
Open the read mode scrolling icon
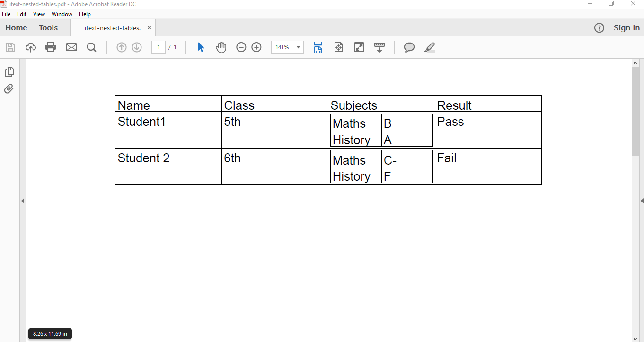(379, 47)
